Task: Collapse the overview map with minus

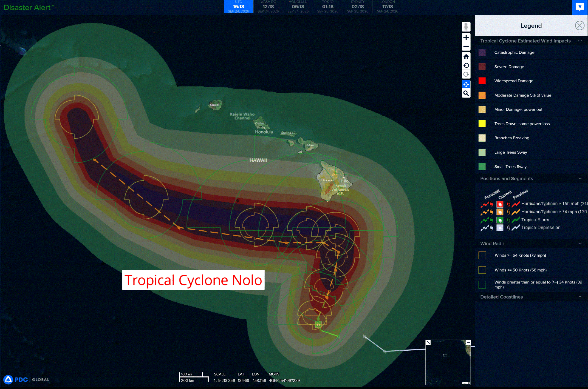Action: 468,342
